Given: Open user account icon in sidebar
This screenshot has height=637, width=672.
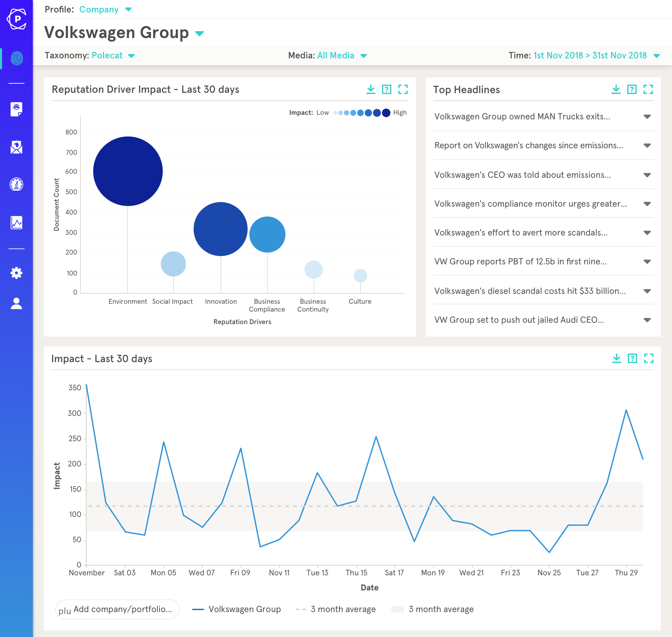Looking at the screenshot, I should (x=16, y=303).
